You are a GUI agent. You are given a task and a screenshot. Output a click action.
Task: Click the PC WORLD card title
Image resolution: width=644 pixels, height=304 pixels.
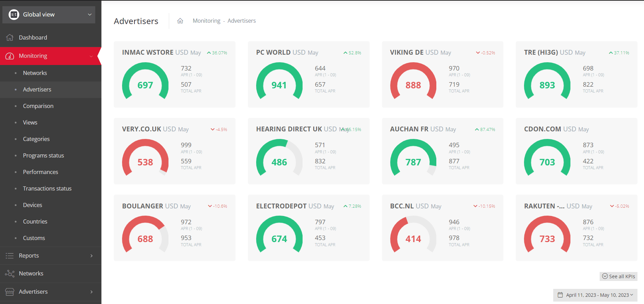coord(273,52)
